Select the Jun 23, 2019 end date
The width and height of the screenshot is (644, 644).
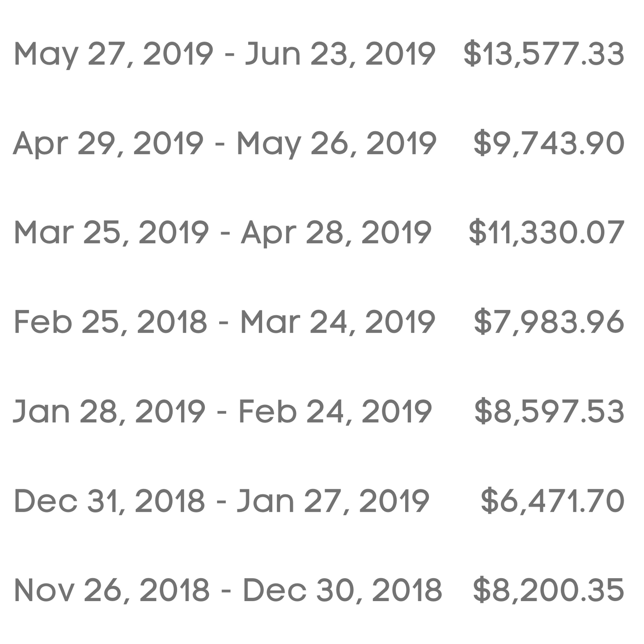pos(340,54)
